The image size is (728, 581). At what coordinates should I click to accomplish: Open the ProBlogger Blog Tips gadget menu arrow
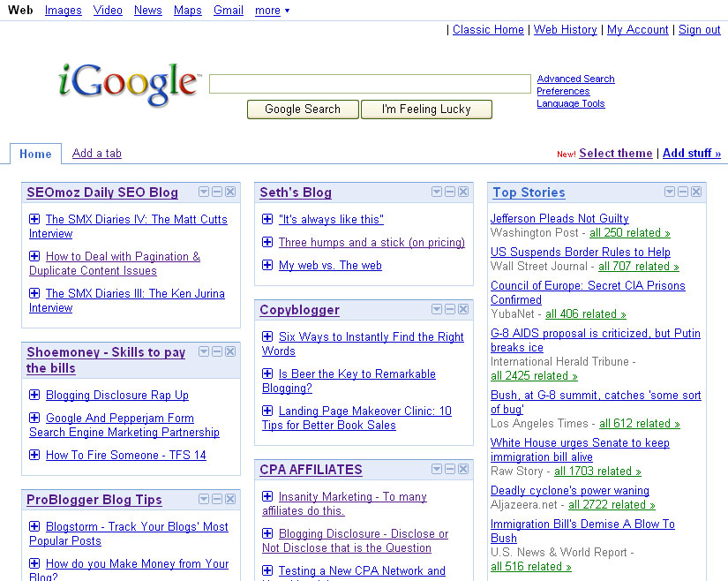(204, 499)
